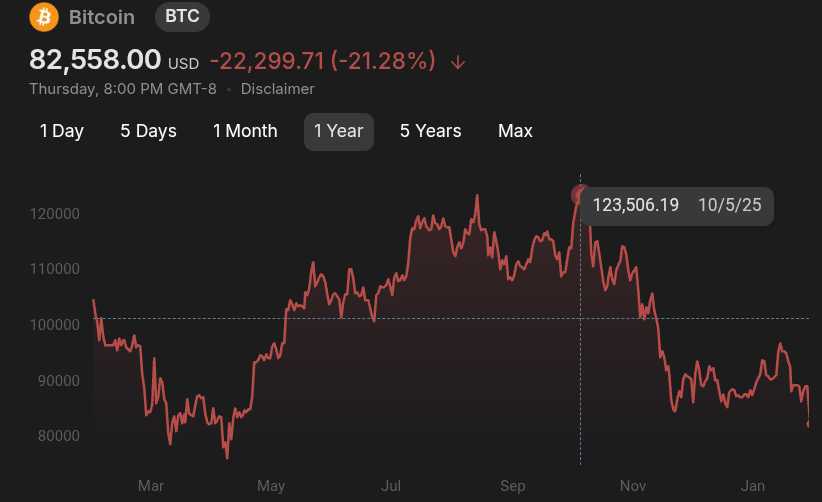Click the BTC ticker badge
The width and height of the screenshot is (822, 502).
183,17
